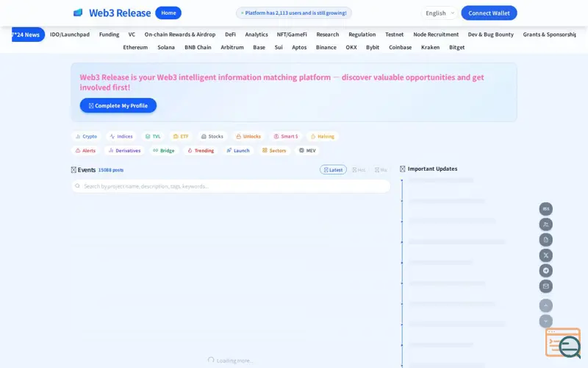Open the Testnet category

click(x=395, y=35)
